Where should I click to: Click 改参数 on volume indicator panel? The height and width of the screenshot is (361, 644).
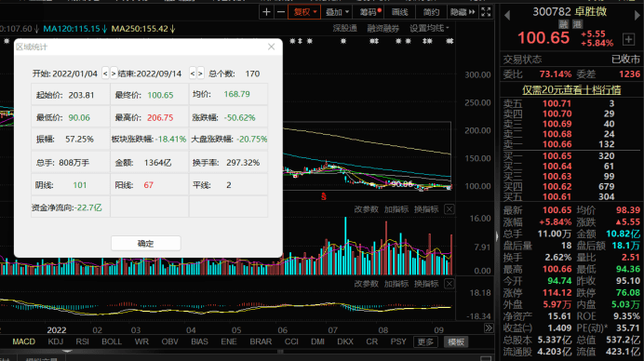click(366, 209)
